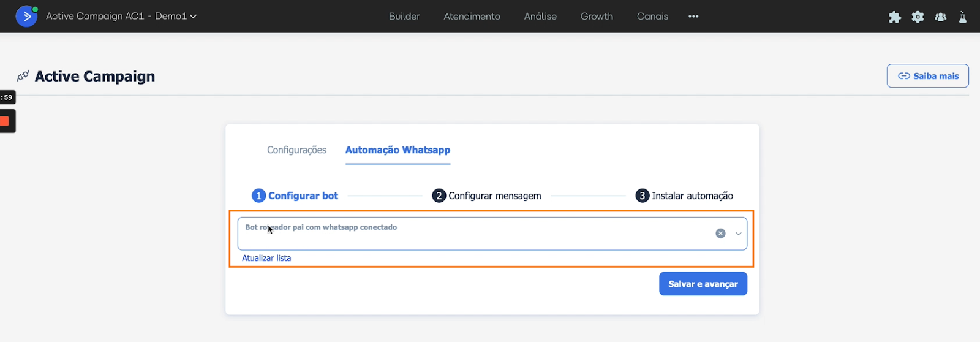Open the Builder menu

click(404, 17)
